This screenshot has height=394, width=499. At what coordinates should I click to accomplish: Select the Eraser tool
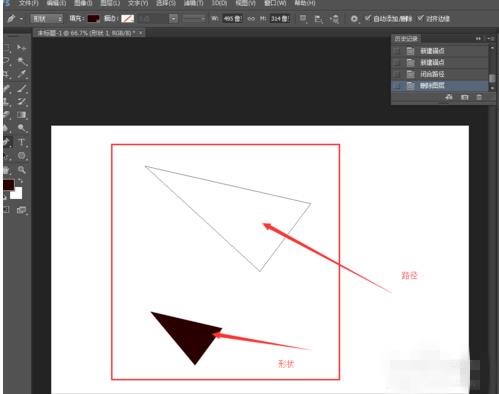click(x=7, y=115)
